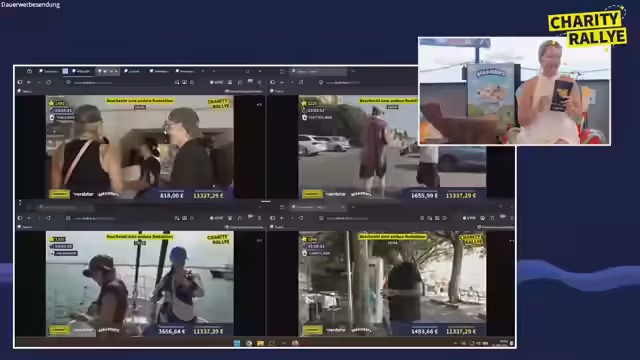Screen dimensions: 640x360
Task: Click the home icon left of top-left tabs
Action: [29, 71]
